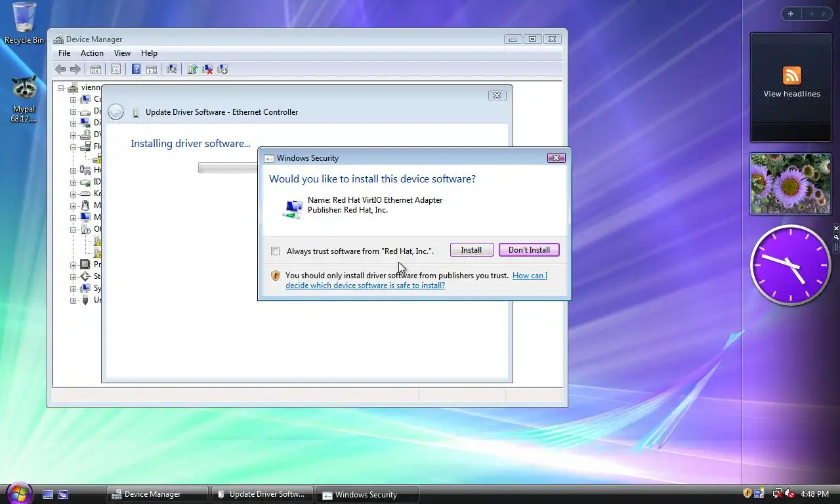Select the Disk drives icon in device tree
840x504 pixels.
(85, 111)
